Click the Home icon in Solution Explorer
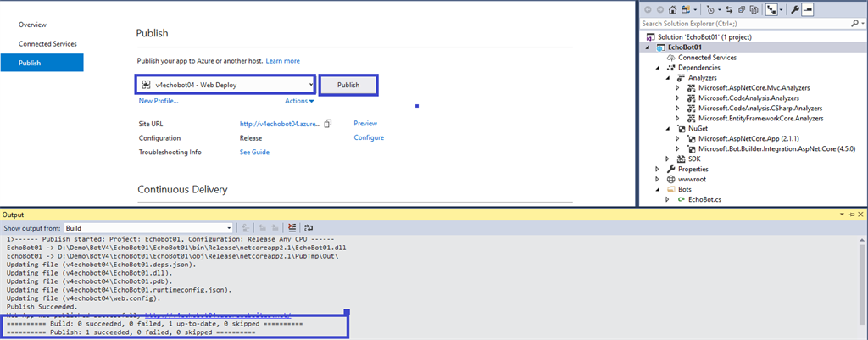 coord(672,10)
